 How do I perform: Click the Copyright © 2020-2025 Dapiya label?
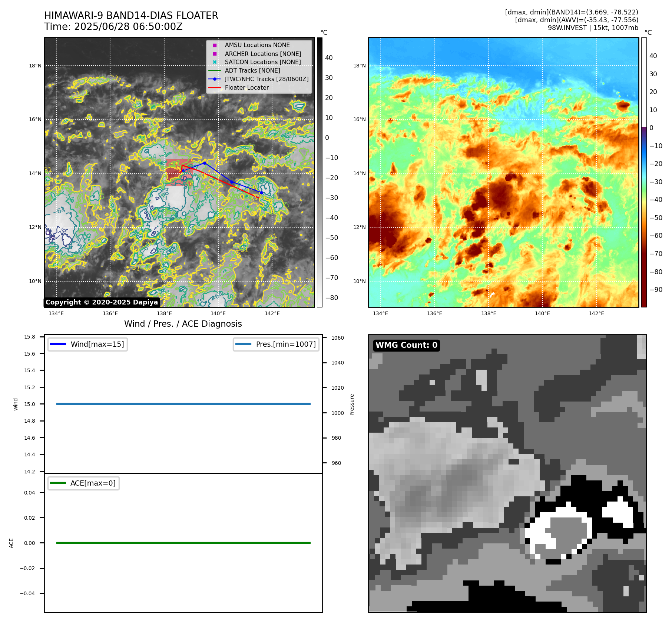102,302
